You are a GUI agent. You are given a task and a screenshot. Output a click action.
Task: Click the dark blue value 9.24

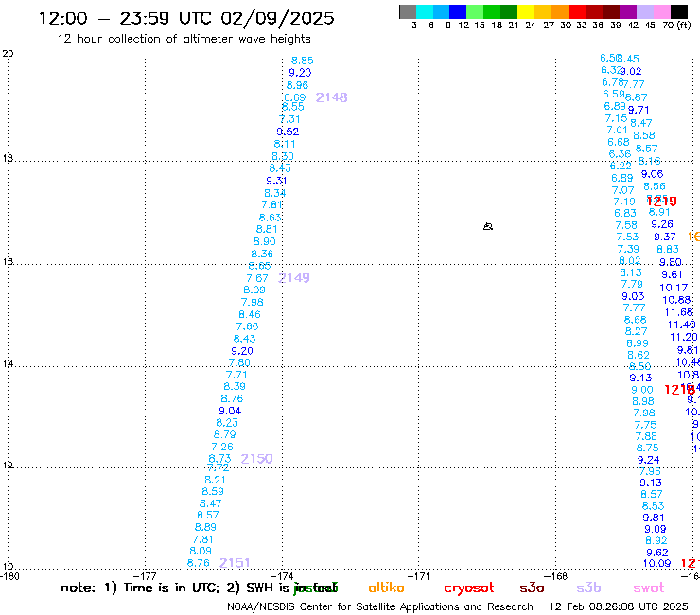click(x=648, y=460)
